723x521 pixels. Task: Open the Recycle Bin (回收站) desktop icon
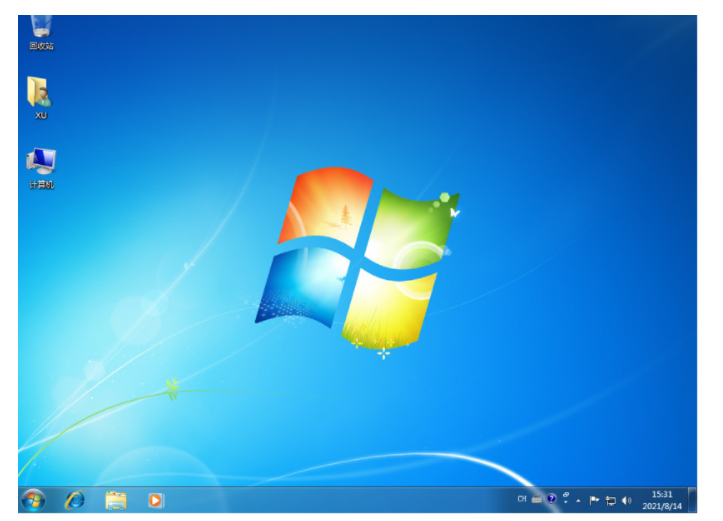(x=41, y=33)
